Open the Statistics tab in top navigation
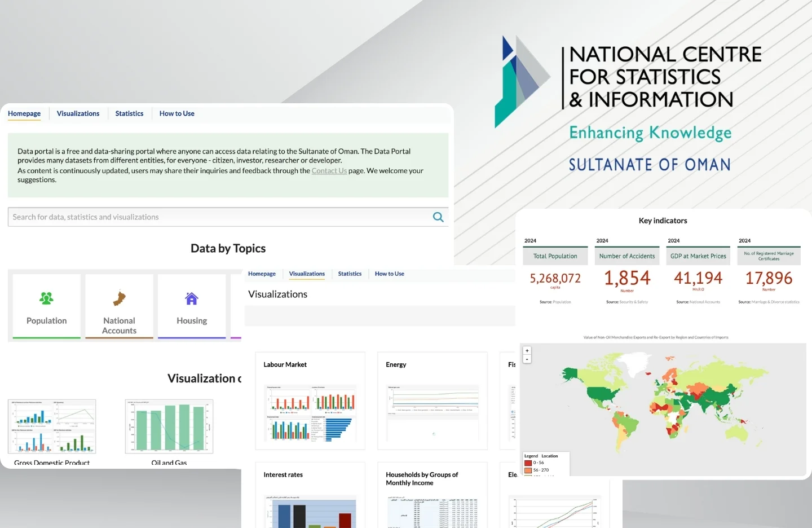812x528 pixels. [x=129, y=113]
